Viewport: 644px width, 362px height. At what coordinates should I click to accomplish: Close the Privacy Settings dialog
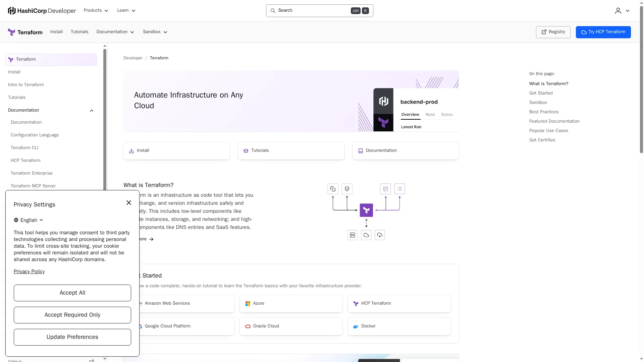point(129,203)
